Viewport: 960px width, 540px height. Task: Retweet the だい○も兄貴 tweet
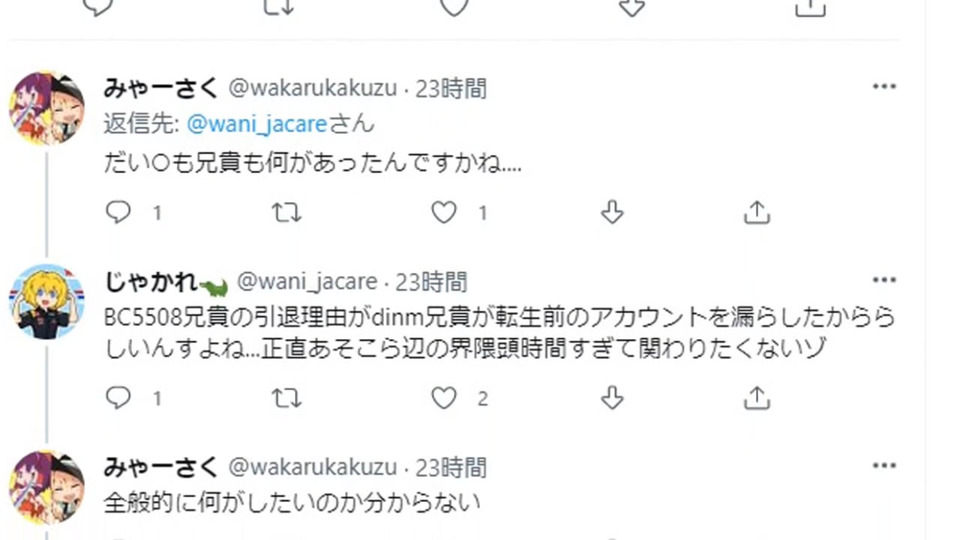tap(287, 212)
